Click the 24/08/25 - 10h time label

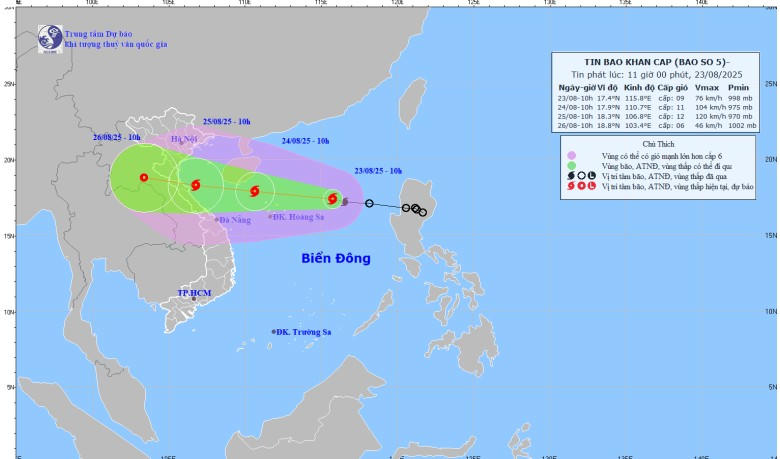(320, 142)
